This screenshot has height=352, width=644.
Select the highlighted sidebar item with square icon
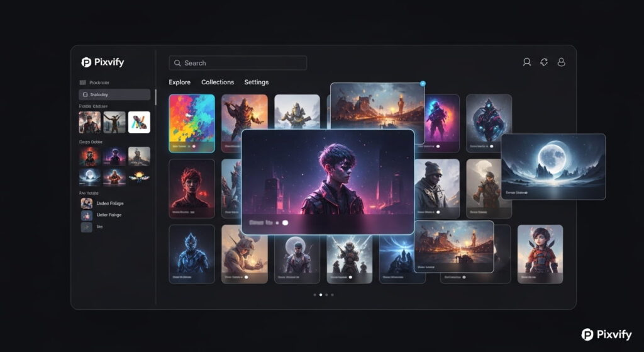point(114,94)
